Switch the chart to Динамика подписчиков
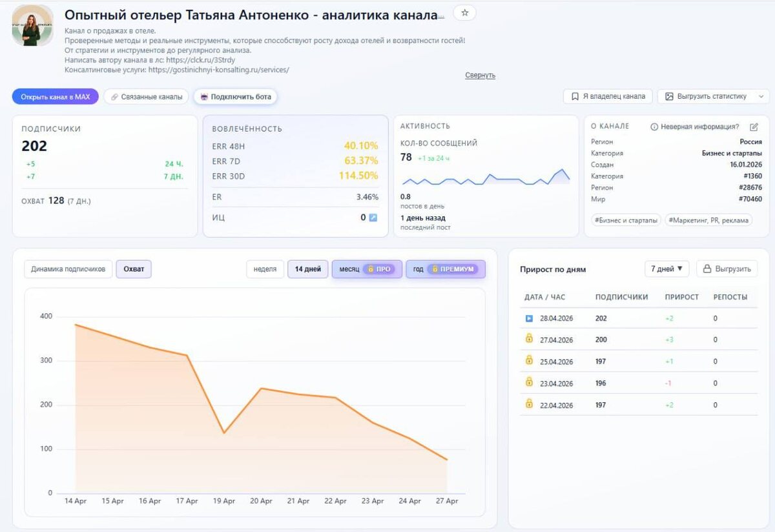This screenshot has width=775, height=532. coord(68,269)
